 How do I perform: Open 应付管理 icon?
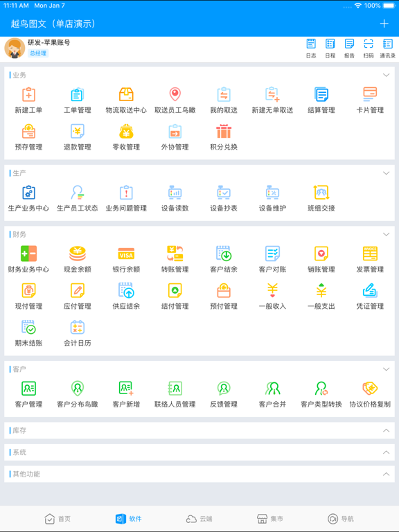[x=78, y=291]
